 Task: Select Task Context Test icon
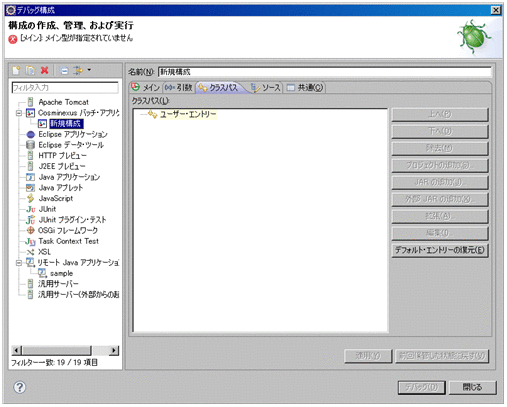coord(30,241)
